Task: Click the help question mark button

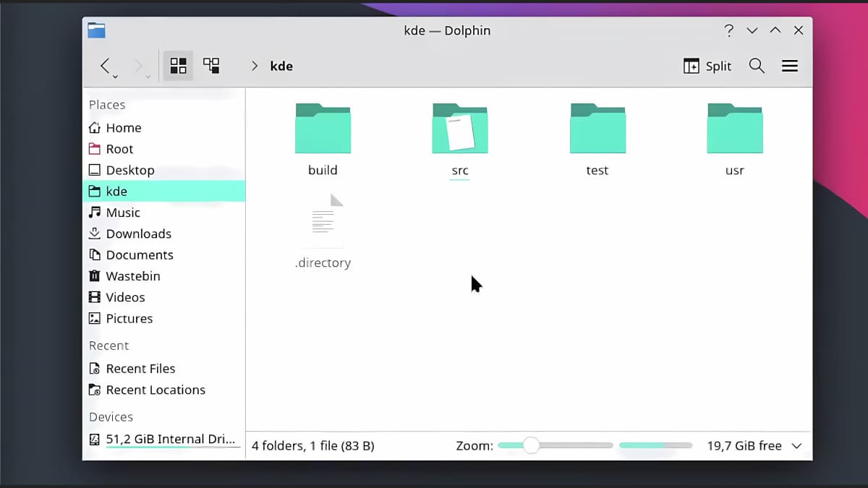Action: click(x=729, y=30)
